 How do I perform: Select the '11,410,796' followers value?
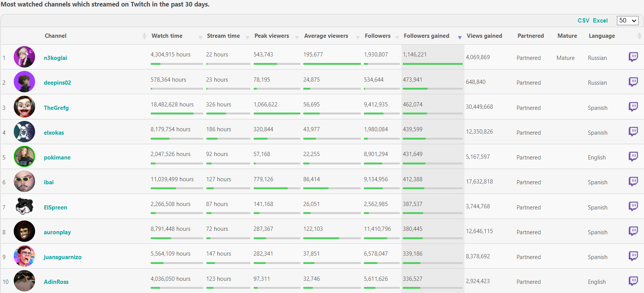(x=377, y=229)
